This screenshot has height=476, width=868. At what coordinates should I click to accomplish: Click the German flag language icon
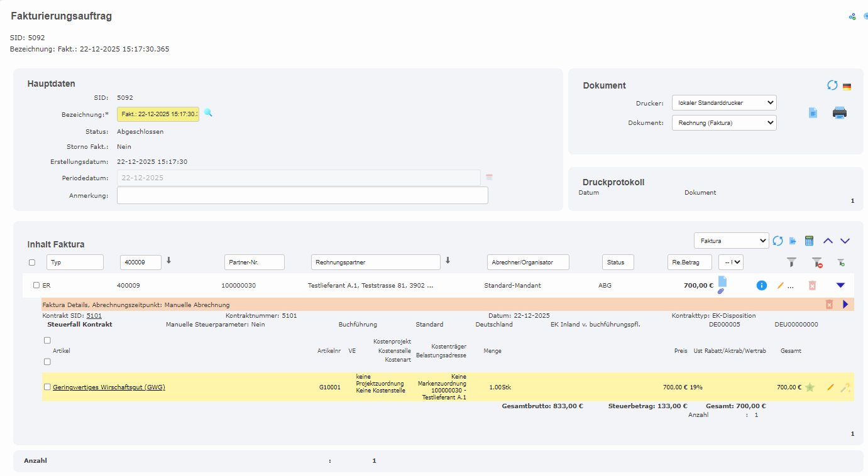[847, 87]
